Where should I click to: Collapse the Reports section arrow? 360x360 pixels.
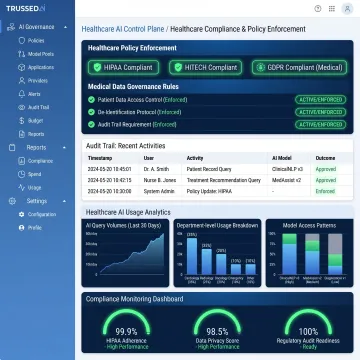click(x=64, y=147)
